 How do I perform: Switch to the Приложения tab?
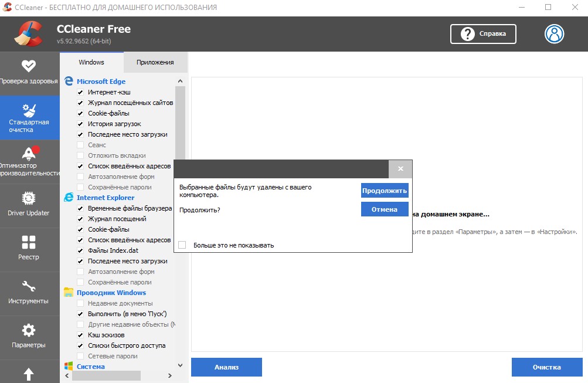pos(155,62)
